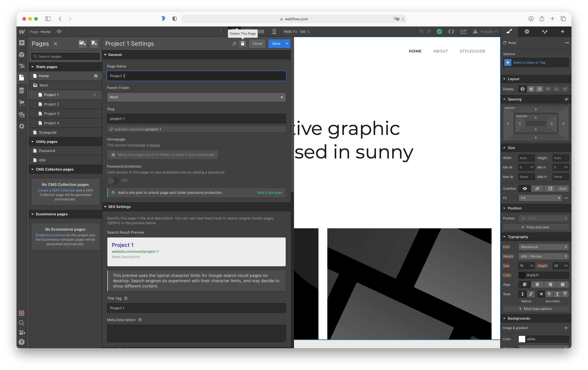Open the Add Elements panel
The width and height of the screenshot is (588, 370).
click(x=22, y=43)
